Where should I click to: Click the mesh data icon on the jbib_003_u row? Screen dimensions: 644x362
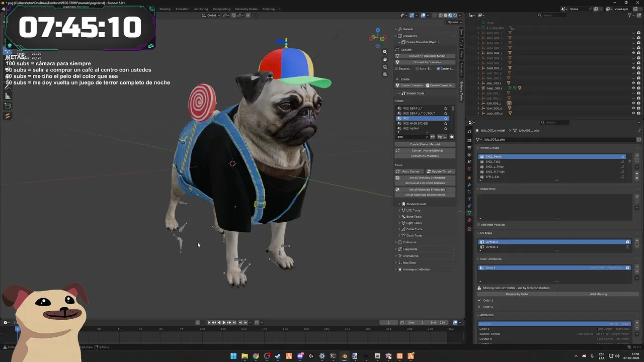click(509, 103)
